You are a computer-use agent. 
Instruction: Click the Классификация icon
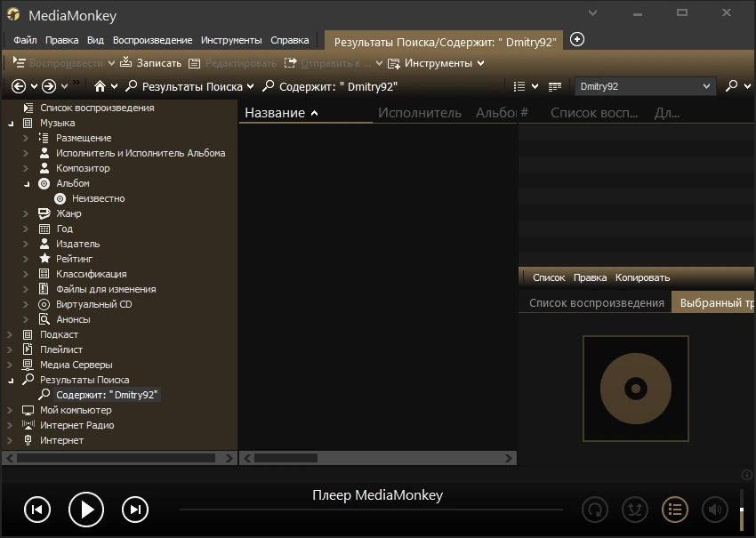44,274
